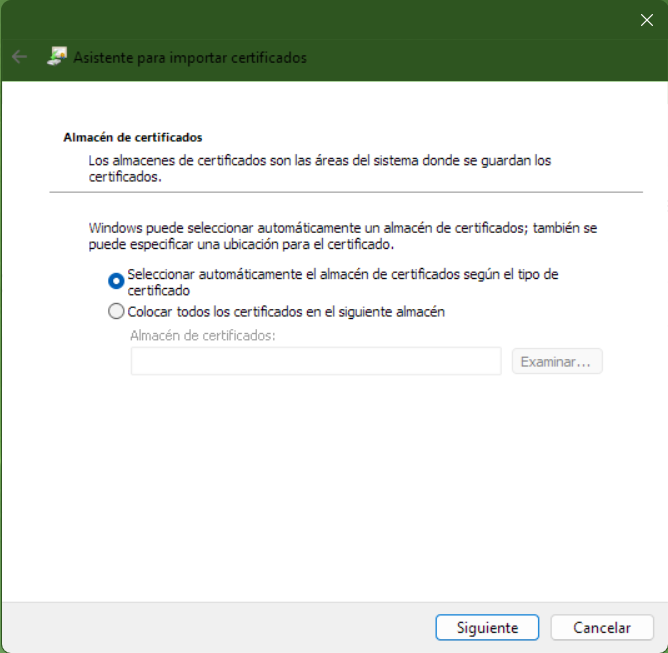Click the certificate wizard icon beside the title
668x653 pixels.
click(58, 57)
